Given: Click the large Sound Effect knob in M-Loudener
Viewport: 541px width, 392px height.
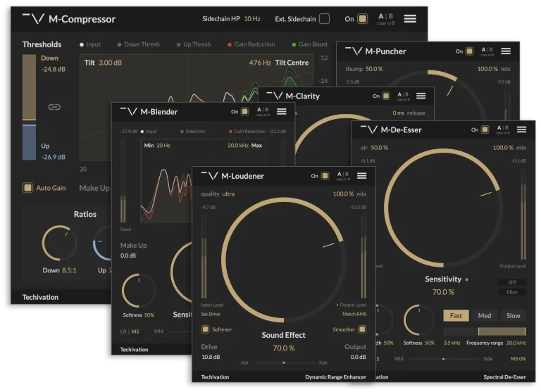Looking at the screenshot, I should tap(283, 260).
